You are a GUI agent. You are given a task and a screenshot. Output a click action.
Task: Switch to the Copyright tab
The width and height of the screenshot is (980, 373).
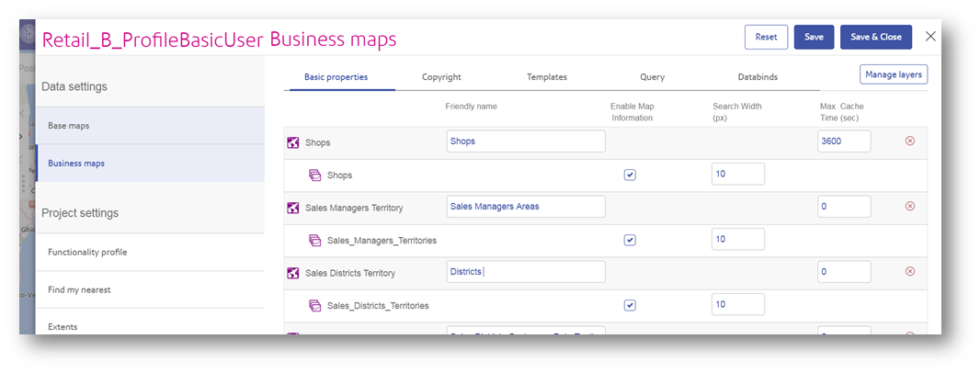(x=441, y=77)
